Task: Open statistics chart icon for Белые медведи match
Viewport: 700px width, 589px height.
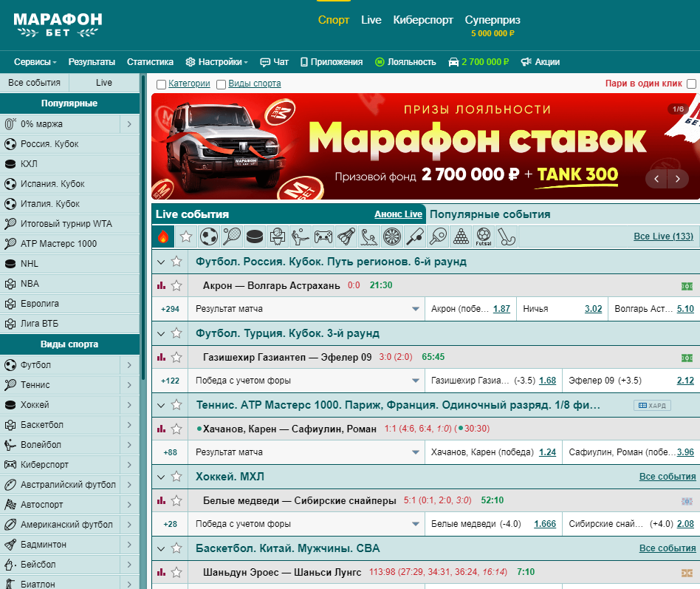Action: click(161, 500)
